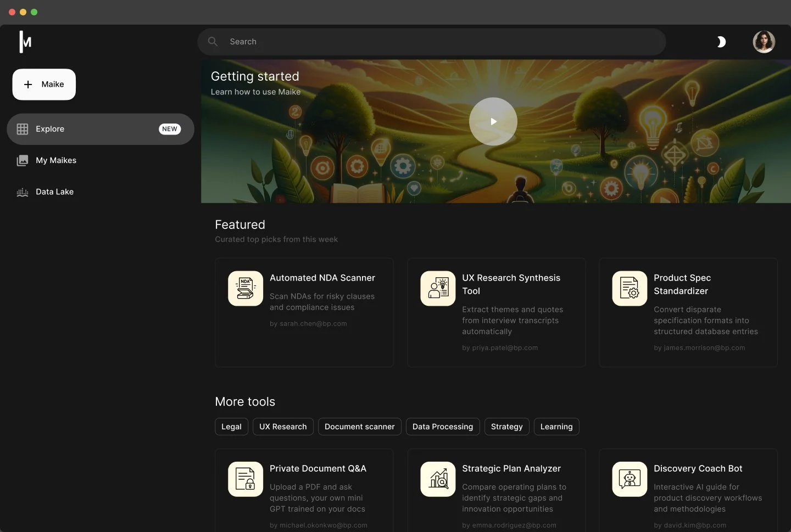Click the Private Document Q&A document icon
Image resolution: width=791 pixels, height=532 pixels.
click(x=244, y=479)
